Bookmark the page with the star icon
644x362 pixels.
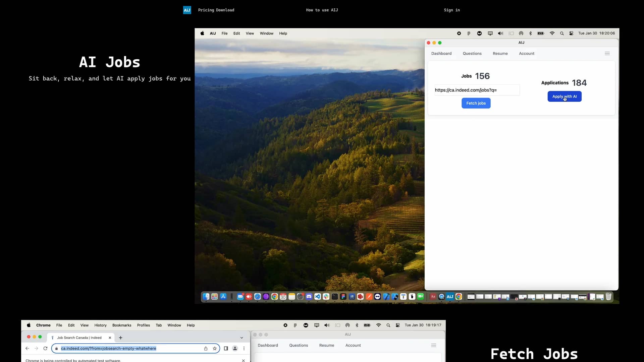tap(215, 349)
